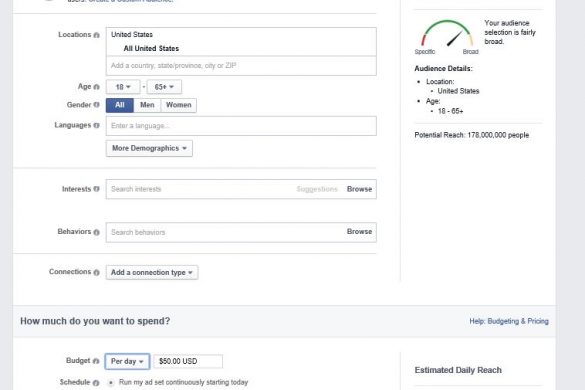This screenshot has height=390, width=585.
Task: Open the Help: Budgeting & Pricing link
Action: [x=509, y=321]
